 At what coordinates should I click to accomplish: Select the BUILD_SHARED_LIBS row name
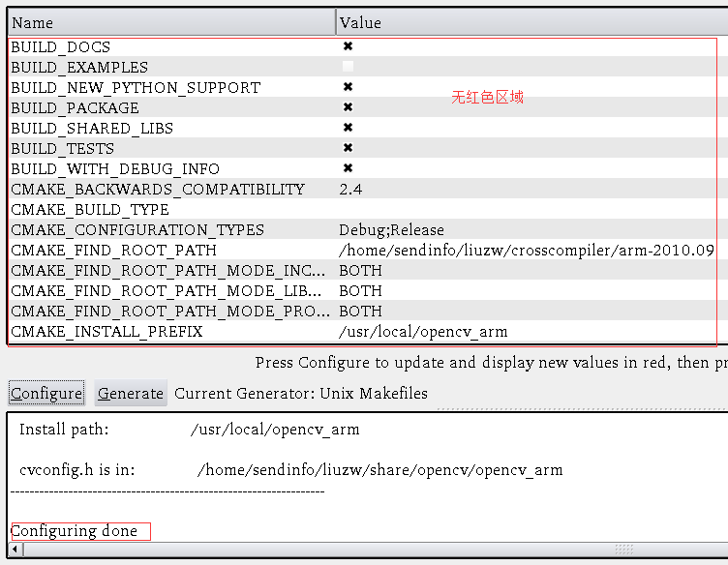point(92,129)
